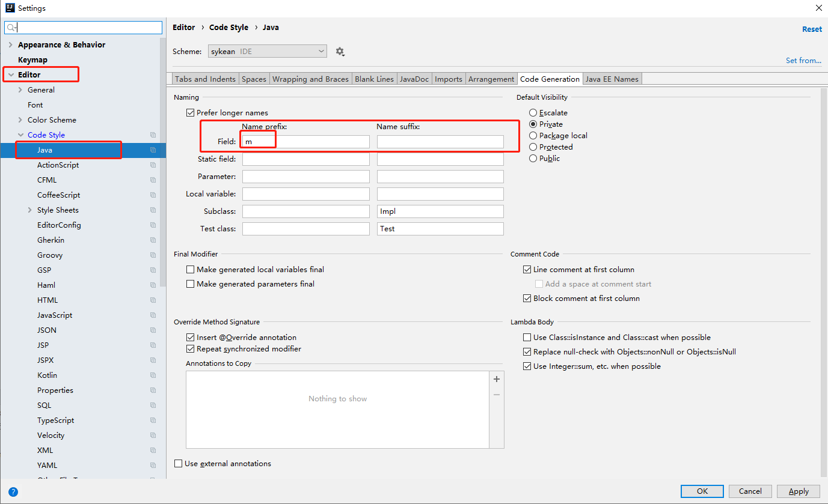828x504 pixels.
Task: Collapse the Code Style node
Action: click(x=20, y=135)
